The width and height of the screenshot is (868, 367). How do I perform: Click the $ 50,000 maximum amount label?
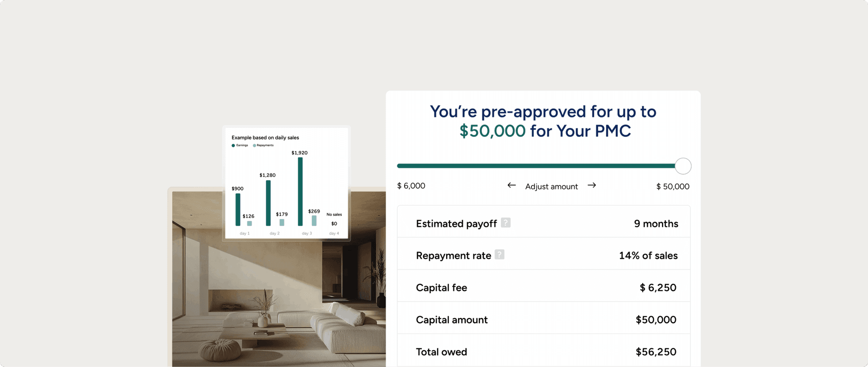(673, 187)
